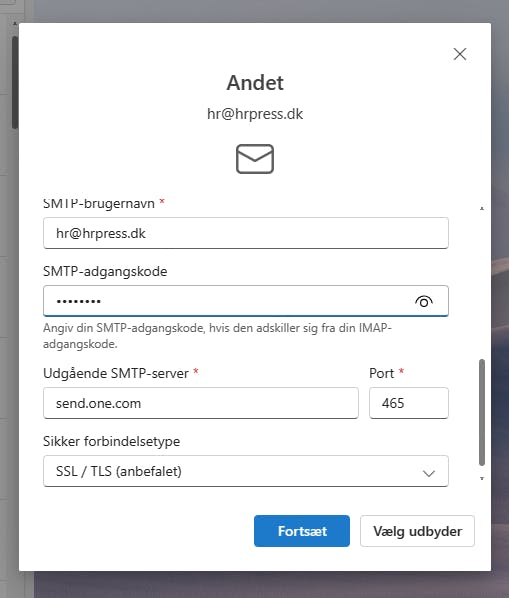Expand the Sikker forbindelsestype chevron arrow
The height and width of the screenshot is (598, 509).
pyautogui.click(x=429, y=473)
